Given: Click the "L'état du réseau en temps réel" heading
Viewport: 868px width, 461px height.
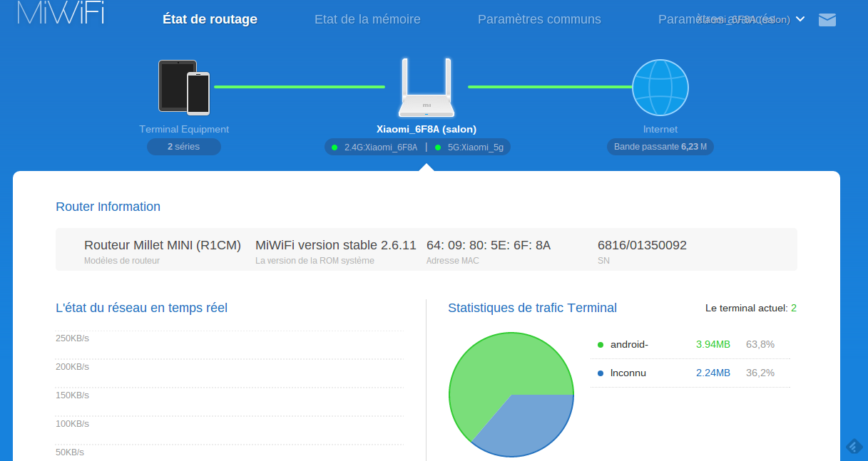Looking at the screenshot, I should click(x=142, y=308).
